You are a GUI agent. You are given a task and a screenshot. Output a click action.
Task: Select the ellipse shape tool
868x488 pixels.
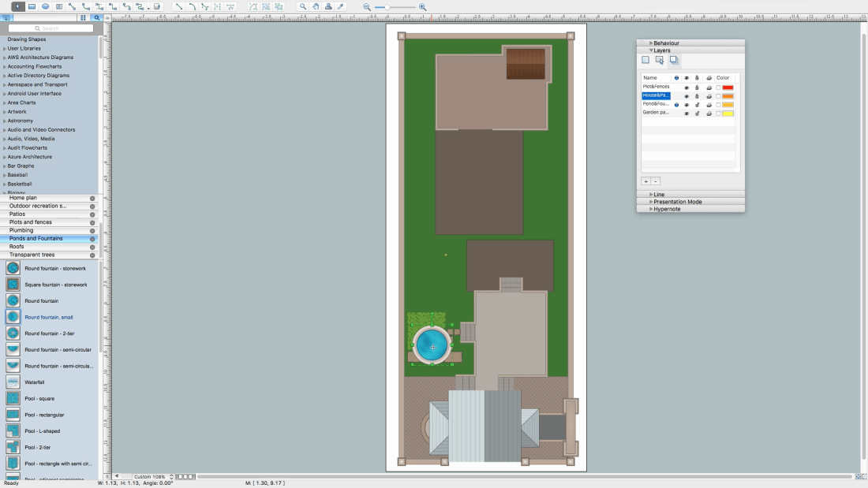coord(45,6)
